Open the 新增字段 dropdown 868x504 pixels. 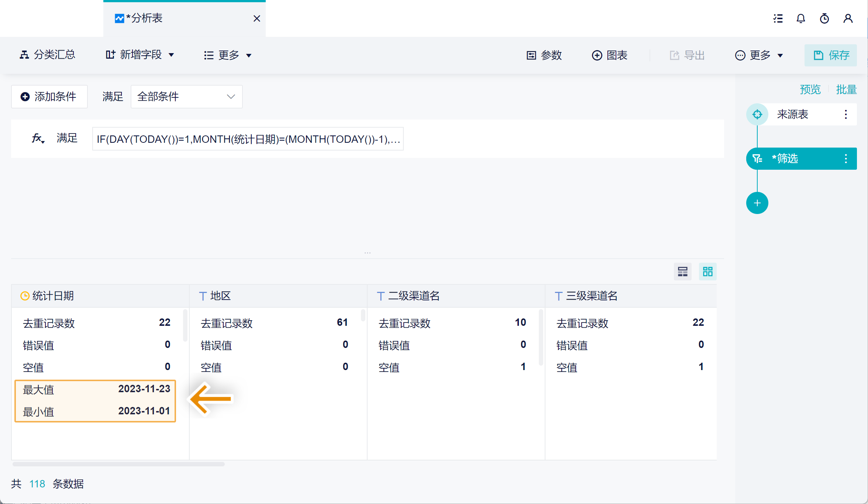[x=139, y=55]
